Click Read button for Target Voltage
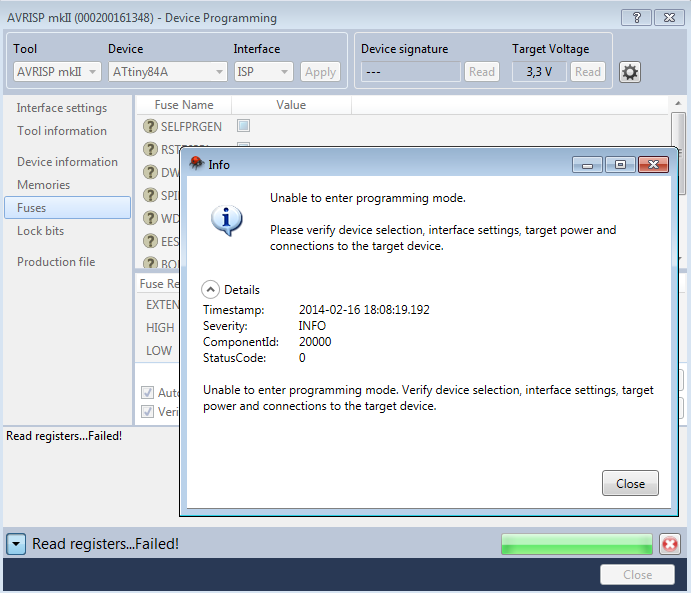Screen dimensions: 691x593 587,71
